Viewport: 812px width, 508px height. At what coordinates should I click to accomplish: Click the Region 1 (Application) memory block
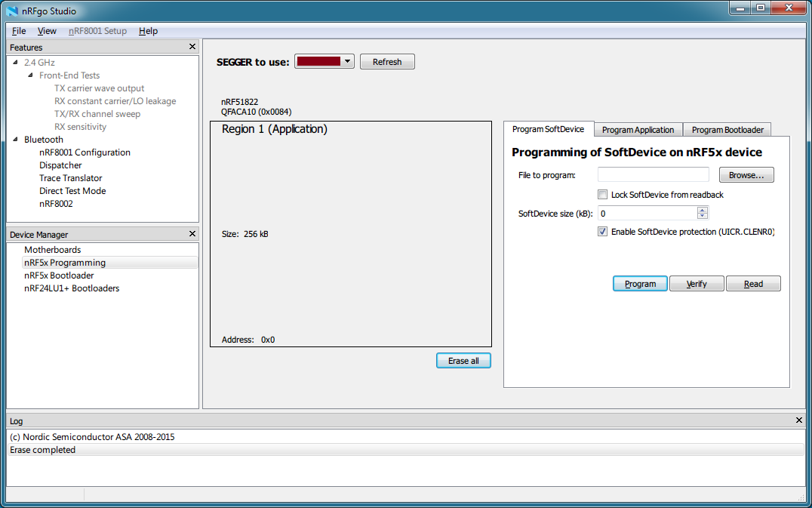(351, 234)
